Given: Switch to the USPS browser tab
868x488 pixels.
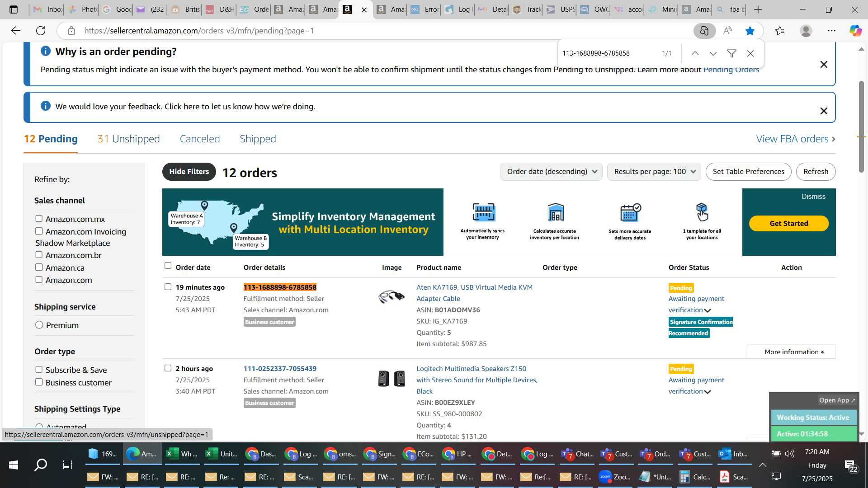Looking at the screenshot, I should click(x=560, y=9).
